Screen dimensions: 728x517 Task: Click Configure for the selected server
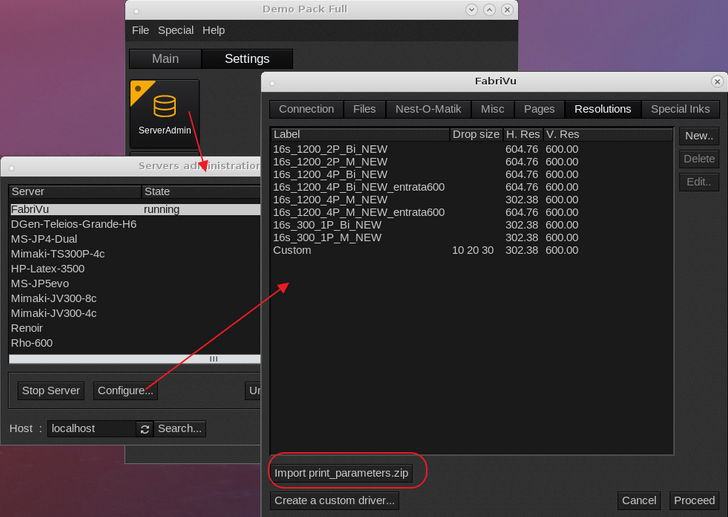point(125,390)
